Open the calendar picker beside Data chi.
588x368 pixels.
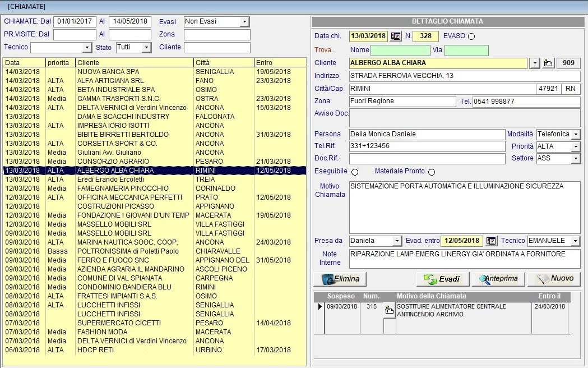point(396,36)
